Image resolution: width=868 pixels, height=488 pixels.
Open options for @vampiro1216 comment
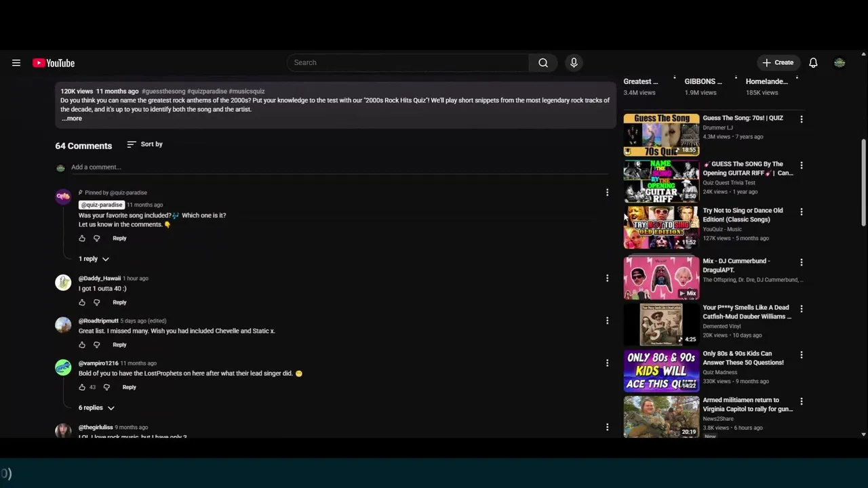coord(607,363)
